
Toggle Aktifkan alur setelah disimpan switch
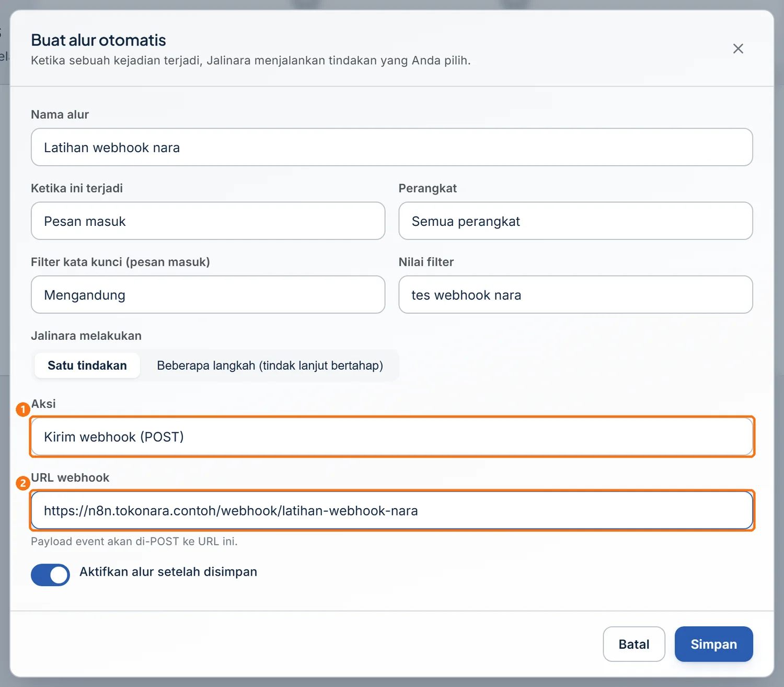(x=50, y=575)
